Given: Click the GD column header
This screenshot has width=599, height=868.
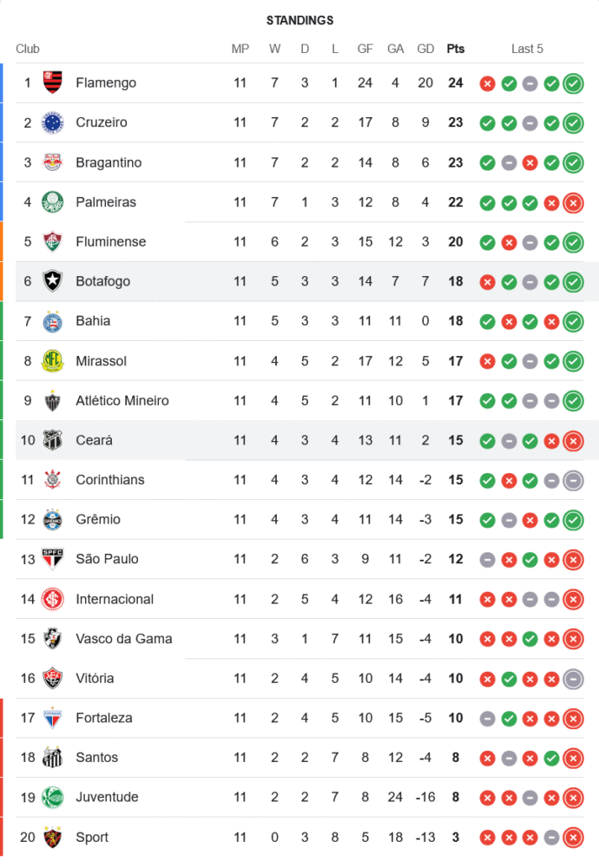Looking at the screenshot, I should [x=425, y=49].
